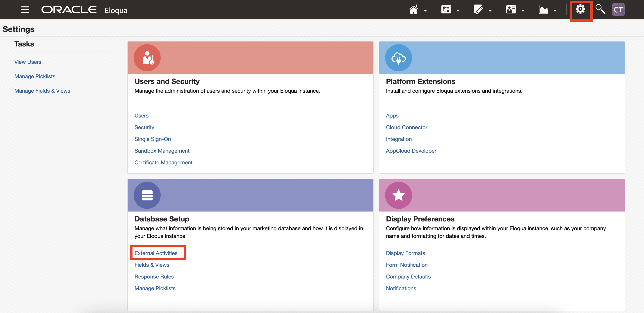Open View Users task link
This screenshot has width=644, height=313.
tap(28, 62)
